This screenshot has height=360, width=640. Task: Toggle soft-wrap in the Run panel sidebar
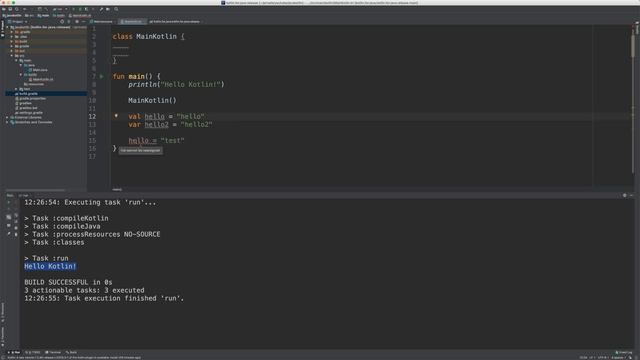point(16,215)
